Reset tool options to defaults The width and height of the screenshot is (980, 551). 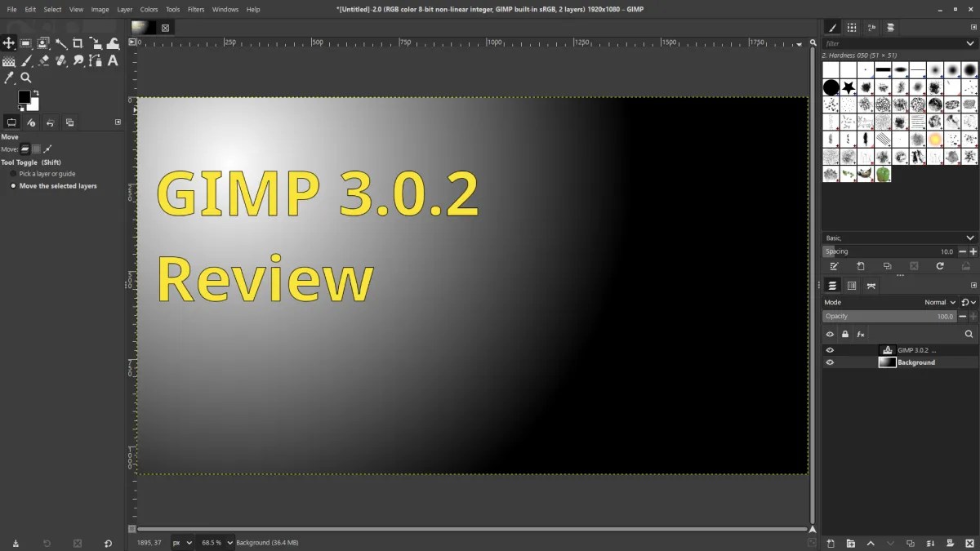[x=108, y=544]
